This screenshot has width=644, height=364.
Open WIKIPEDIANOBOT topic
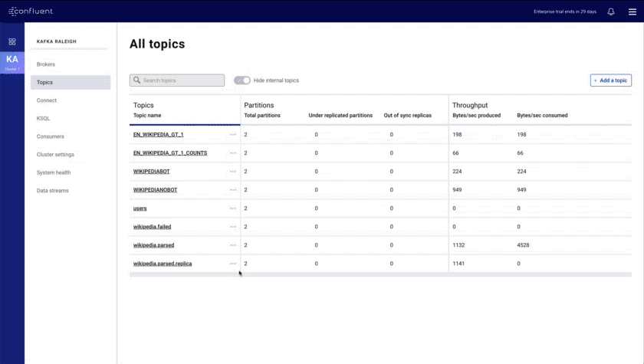[x=155, y=190]
